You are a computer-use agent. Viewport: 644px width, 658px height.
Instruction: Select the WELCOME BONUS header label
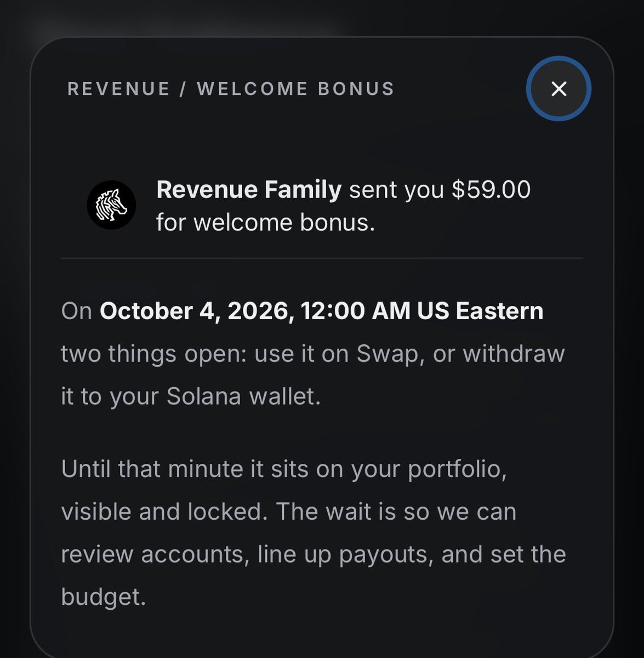coord(296,89)
